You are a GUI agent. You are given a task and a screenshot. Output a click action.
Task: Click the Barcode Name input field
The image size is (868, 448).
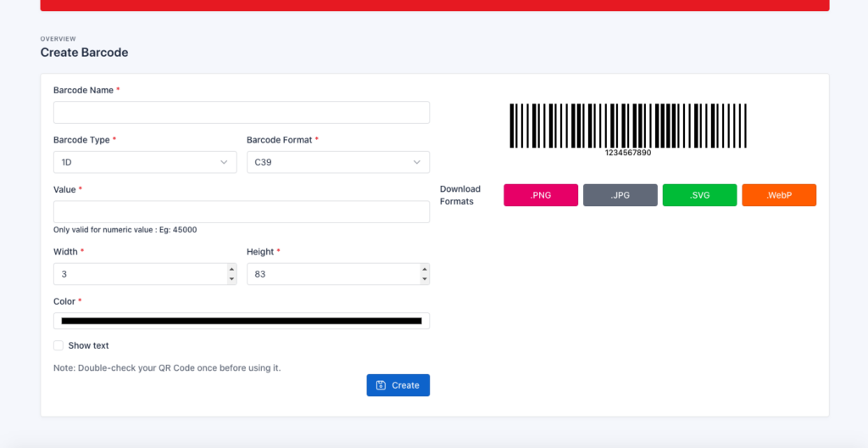click(x=242, y=112)
